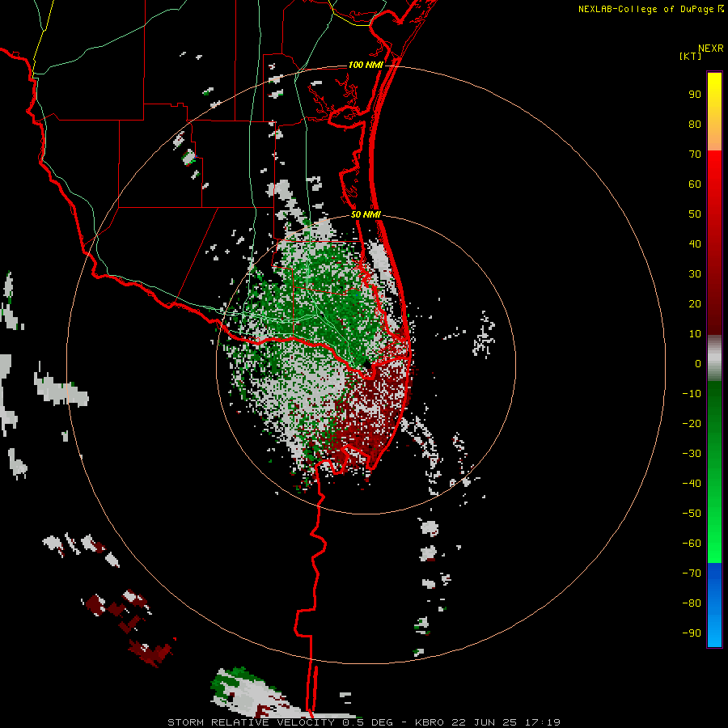This screenshot has width=728, height=728.
Task: Click the 60 value on the velocity scale
Action: (695, 184)
